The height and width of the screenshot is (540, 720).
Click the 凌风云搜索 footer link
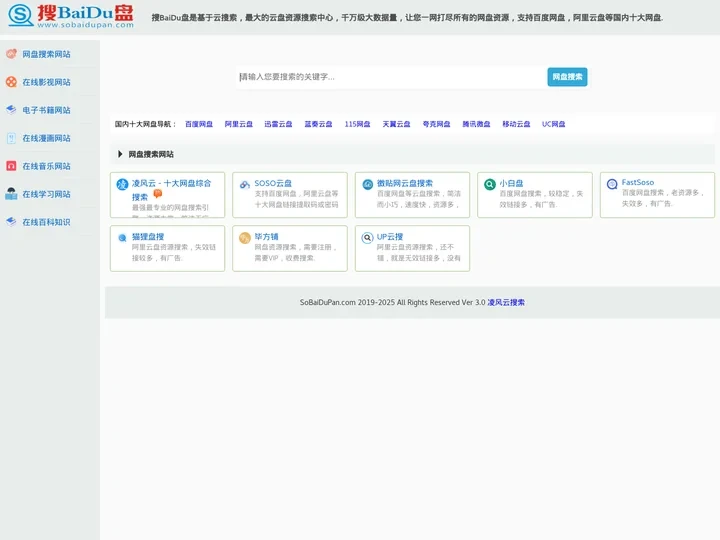506,302
